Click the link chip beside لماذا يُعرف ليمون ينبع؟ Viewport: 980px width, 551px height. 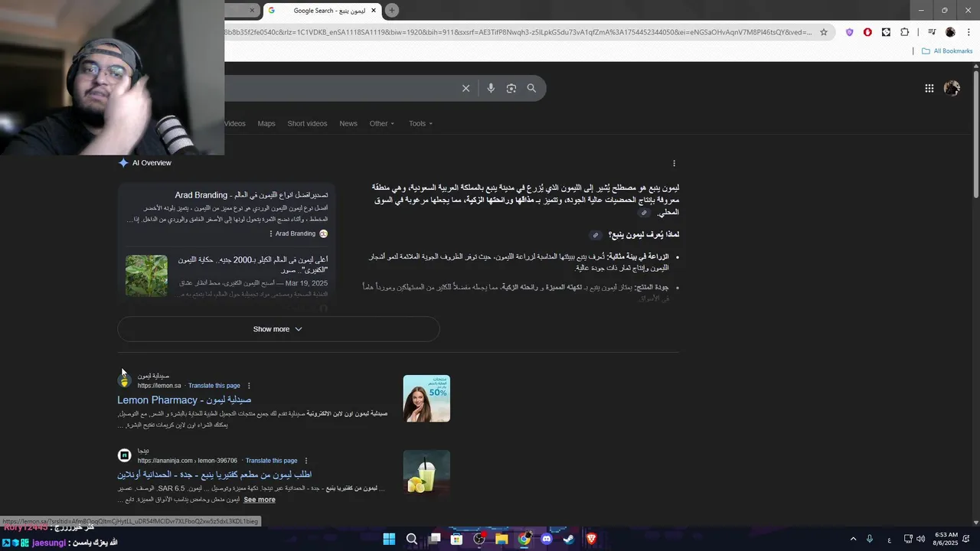pos(595,235)
